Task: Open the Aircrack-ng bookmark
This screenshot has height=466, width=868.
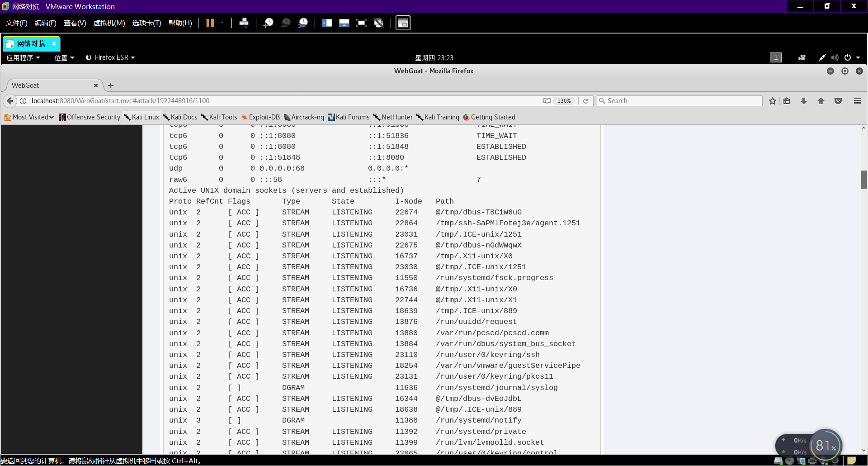Action: coord(304,117)
